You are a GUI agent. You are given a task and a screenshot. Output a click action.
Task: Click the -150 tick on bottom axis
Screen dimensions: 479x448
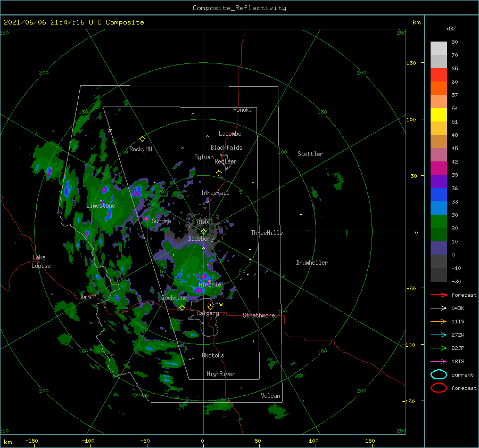coord(31,441)
